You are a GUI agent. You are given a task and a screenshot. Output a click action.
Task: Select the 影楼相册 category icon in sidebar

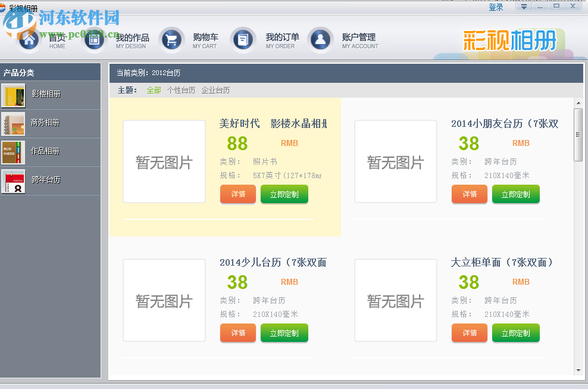[x=13, y=95]
